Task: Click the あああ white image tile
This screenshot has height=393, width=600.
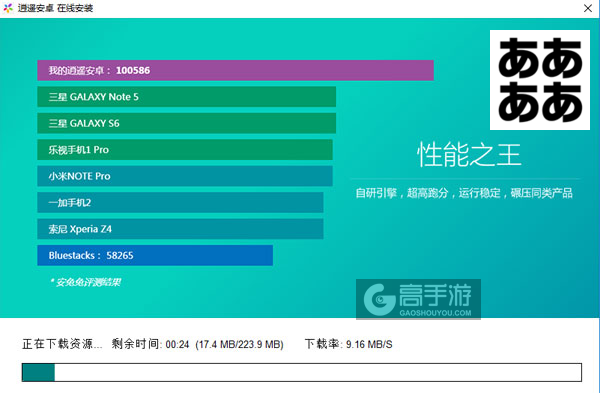Action: [540, 80]
